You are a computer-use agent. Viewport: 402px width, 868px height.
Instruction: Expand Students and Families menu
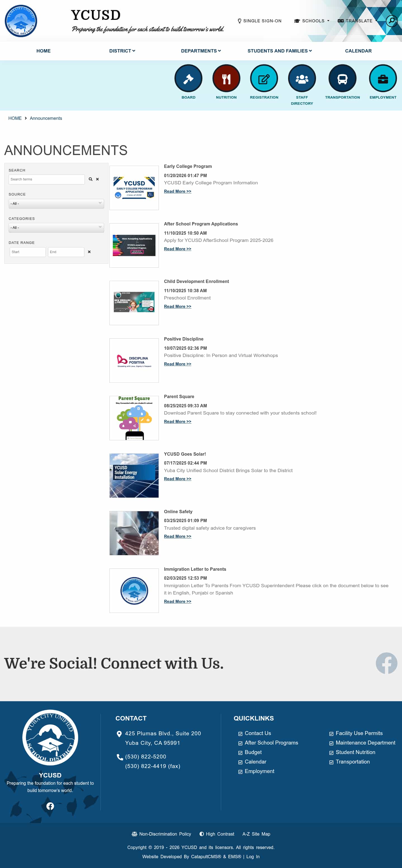pos(280,51)
